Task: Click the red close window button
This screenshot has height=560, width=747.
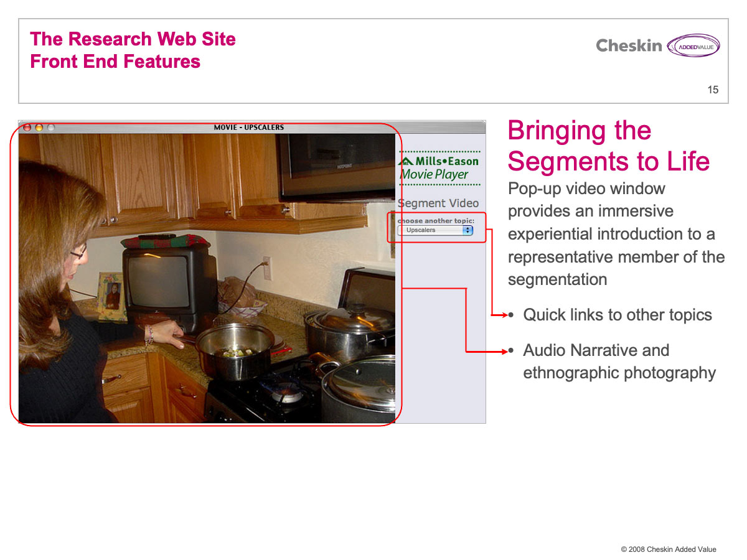Action: 27,128
